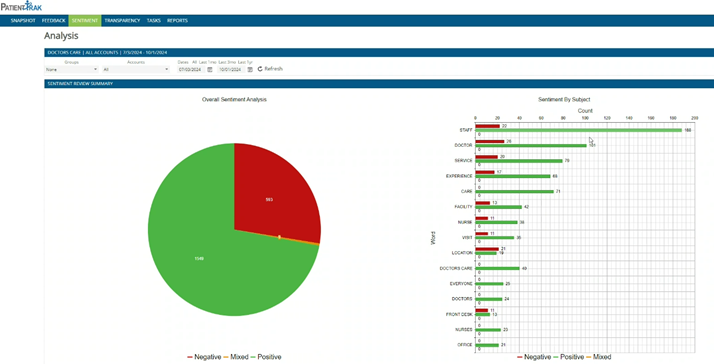Click the Refresh button
This screenshot has height=364, width=714.
270,69
